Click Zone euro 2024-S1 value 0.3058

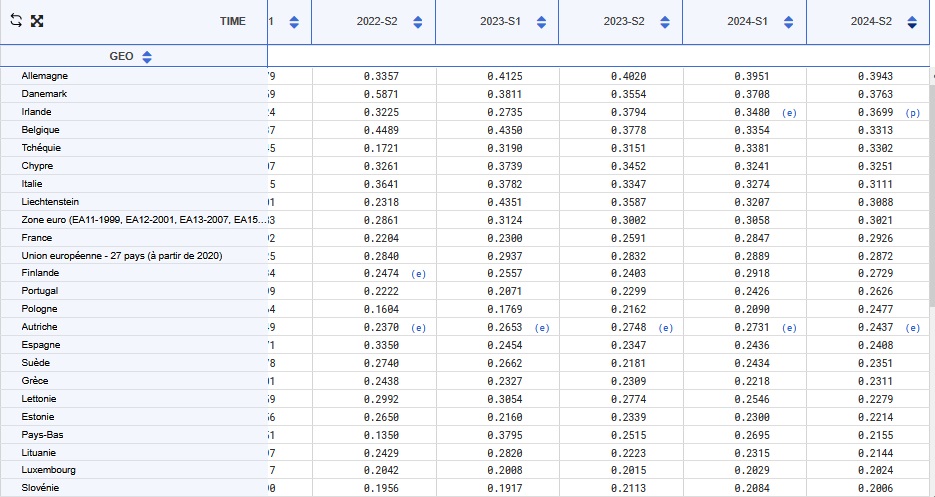click(752, 220)
